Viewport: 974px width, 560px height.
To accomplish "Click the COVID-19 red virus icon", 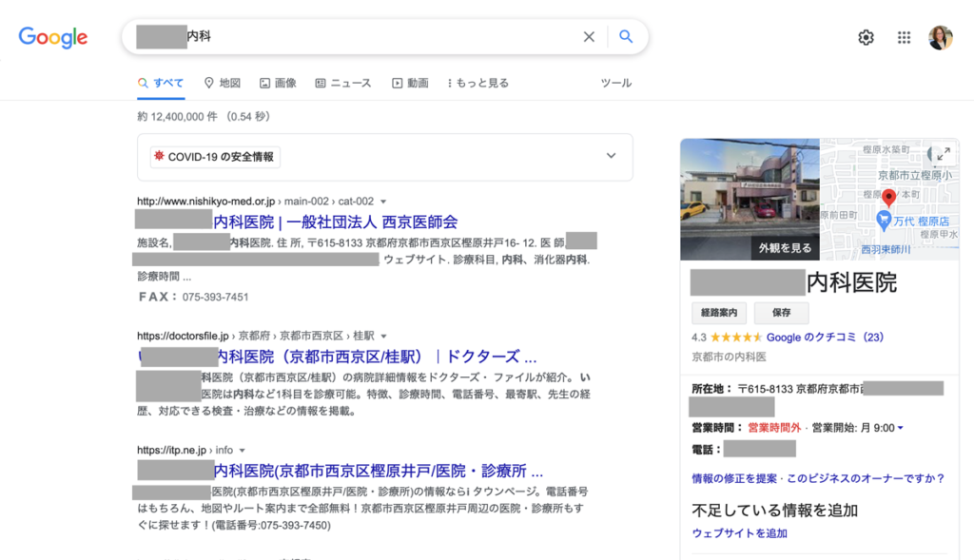I will 159,157.
